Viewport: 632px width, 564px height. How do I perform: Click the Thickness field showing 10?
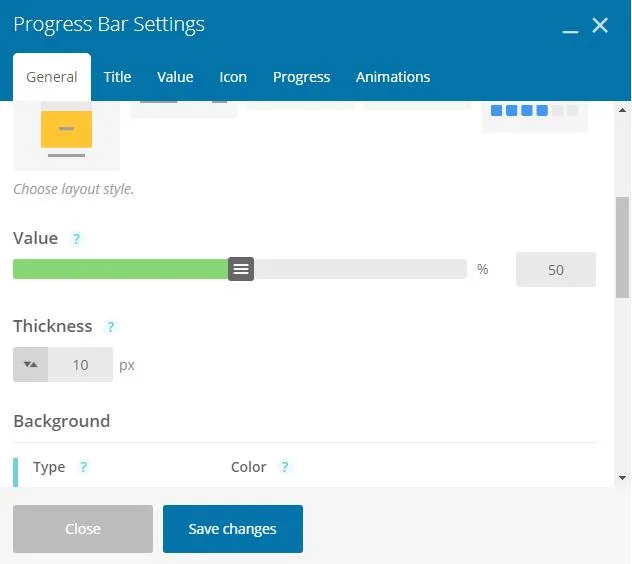(80, 364)
